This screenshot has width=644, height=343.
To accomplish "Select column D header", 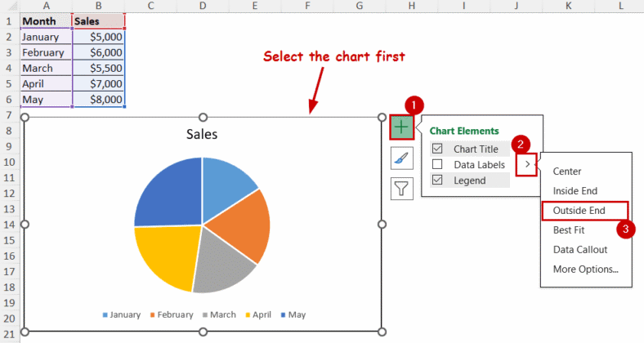I will tap(203, 6).
